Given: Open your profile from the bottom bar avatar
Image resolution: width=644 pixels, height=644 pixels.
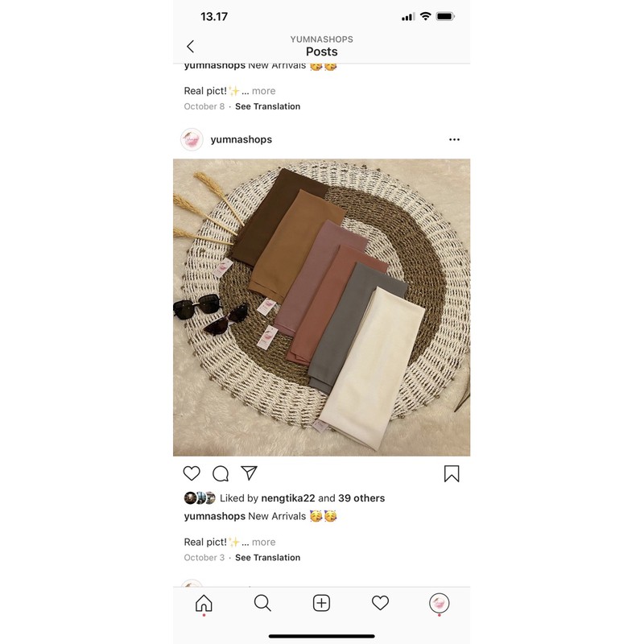Looking at the screenshot, I should tap(439, 603).
